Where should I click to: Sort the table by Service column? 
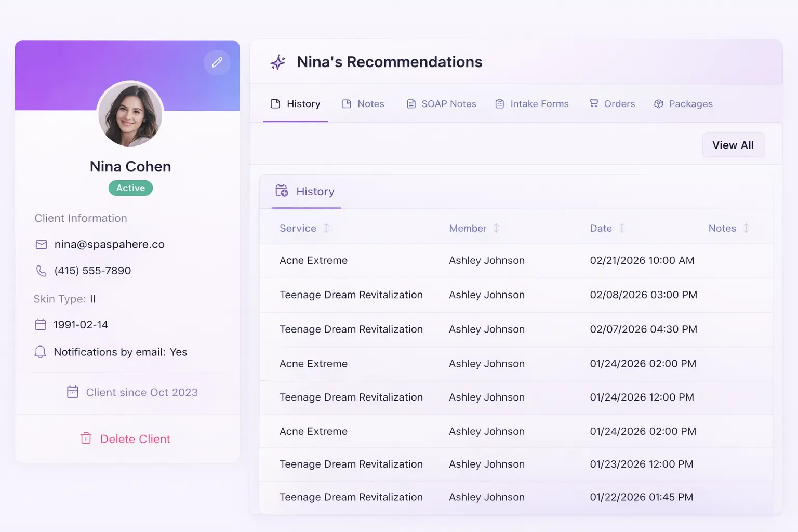[x=326, y=228]
